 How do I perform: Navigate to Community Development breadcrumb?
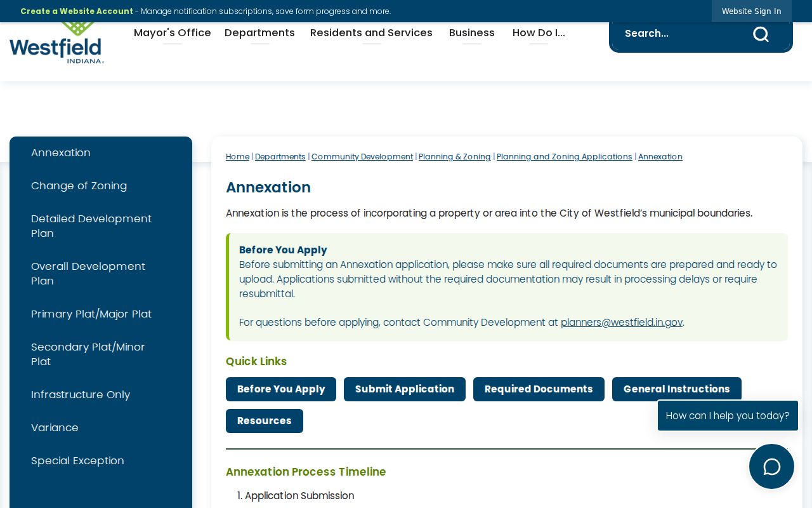pos(362,157)
